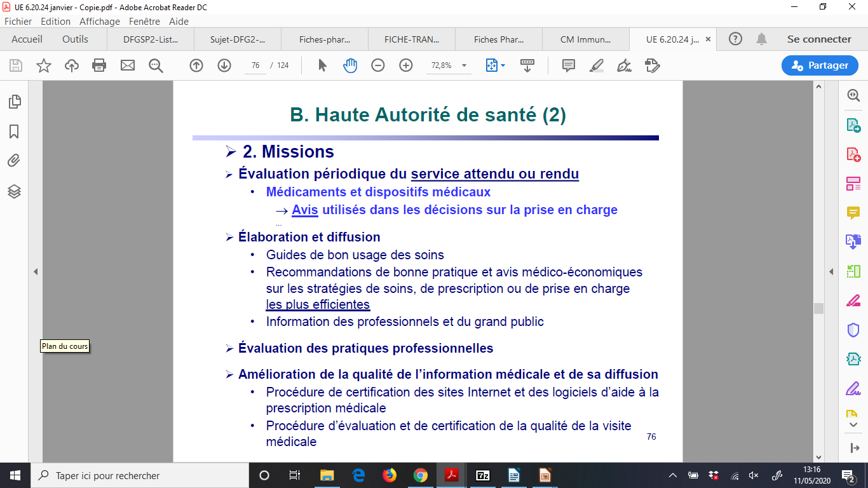Click the page number input field
The width and height of the screenshot is (868, 488).
pos(255,65)
